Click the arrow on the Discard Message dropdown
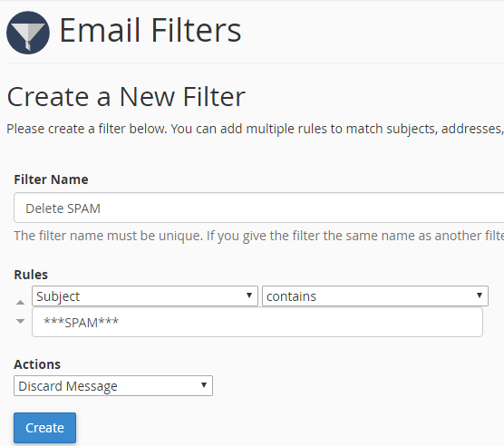The height and width of the screenshot is (446, 504). (203, 385)
